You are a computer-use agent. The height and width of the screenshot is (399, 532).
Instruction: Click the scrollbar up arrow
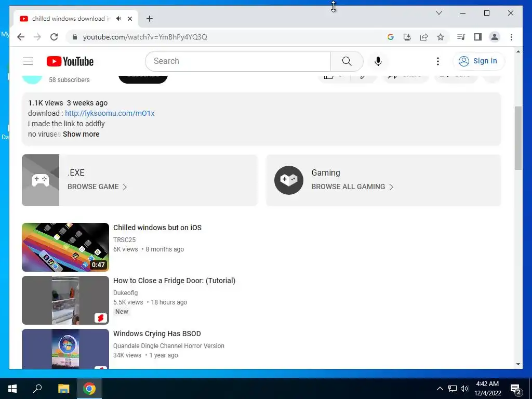pyautogui.click(x=518, y=51)
